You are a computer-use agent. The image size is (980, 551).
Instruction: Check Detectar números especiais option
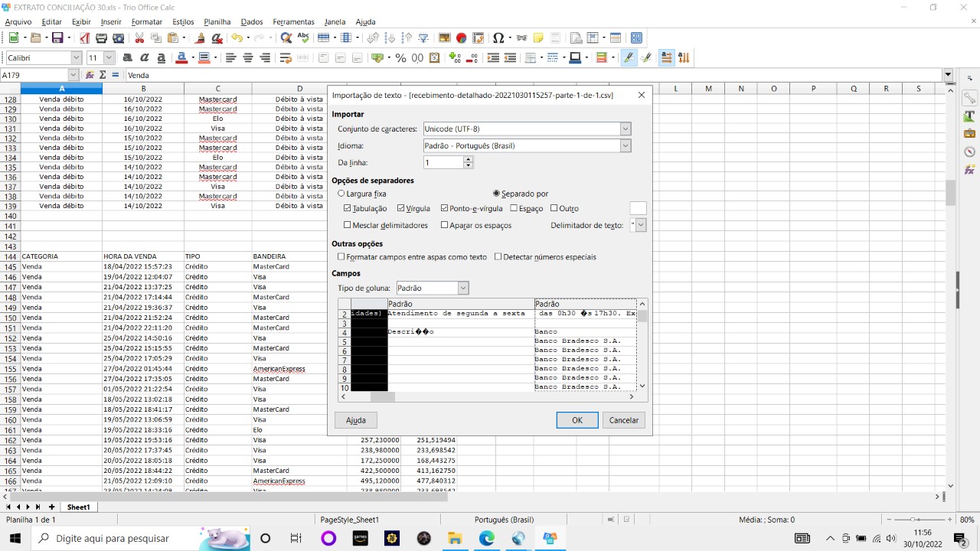[x=498, y=257]
